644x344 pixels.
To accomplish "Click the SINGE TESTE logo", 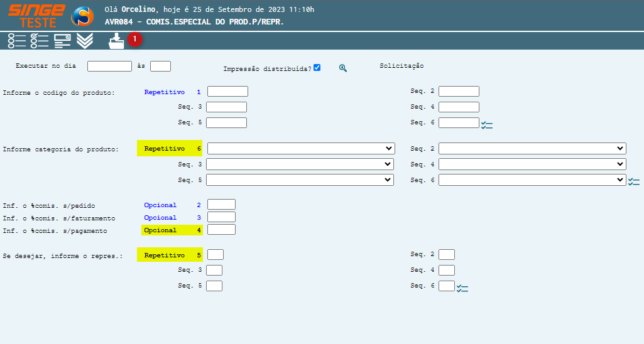I will point(36,16).
